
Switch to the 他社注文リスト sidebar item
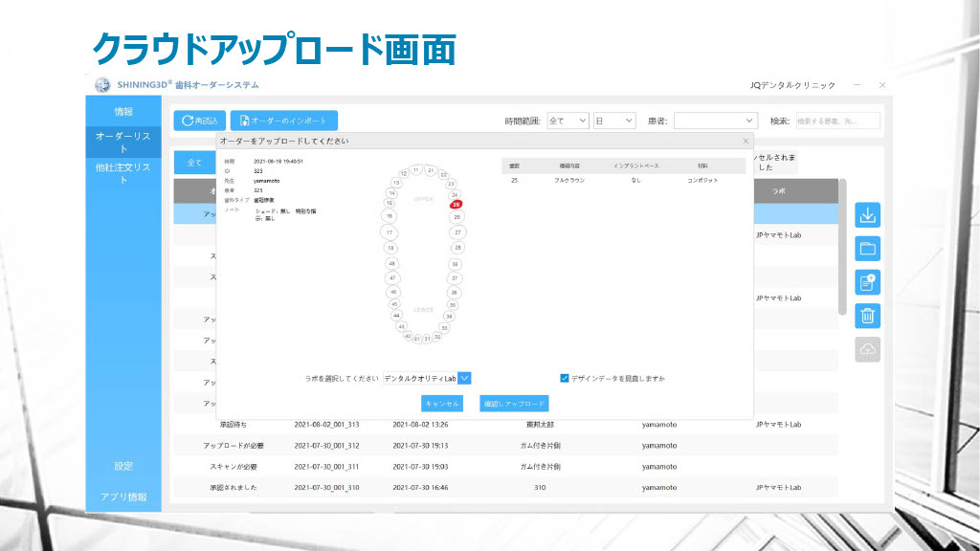(123, 173)
